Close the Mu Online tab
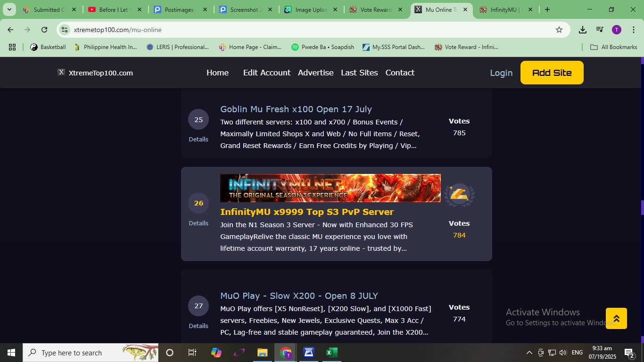This screenshot has width=644, height=362. click(465, 9)
